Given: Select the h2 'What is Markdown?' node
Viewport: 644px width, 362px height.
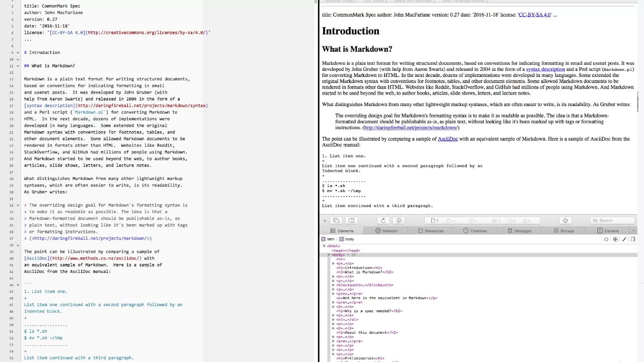Looking at the screenshot, I should [x=364, y=272].
